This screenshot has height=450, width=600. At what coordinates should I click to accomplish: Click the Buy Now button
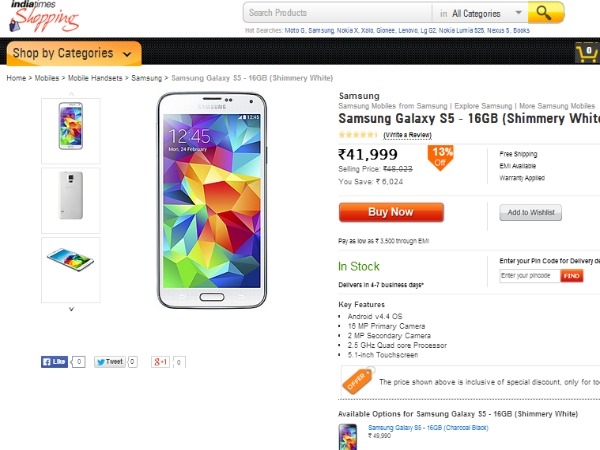[391, 212]
